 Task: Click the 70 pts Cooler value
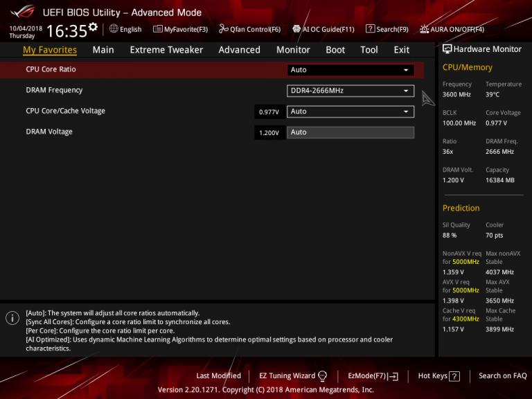494,236
